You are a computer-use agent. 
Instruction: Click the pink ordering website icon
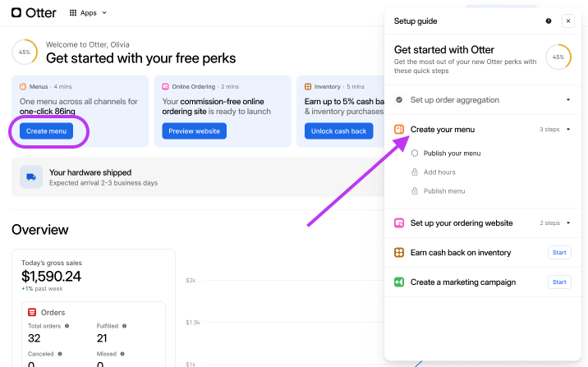click(399, 223)
